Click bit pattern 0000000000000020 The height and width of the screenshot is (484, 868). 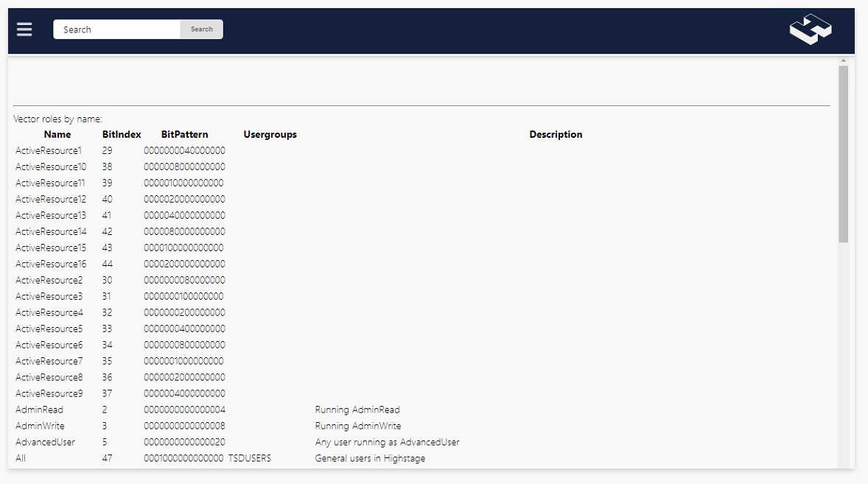pyautogui.click(x=185, y=442)
